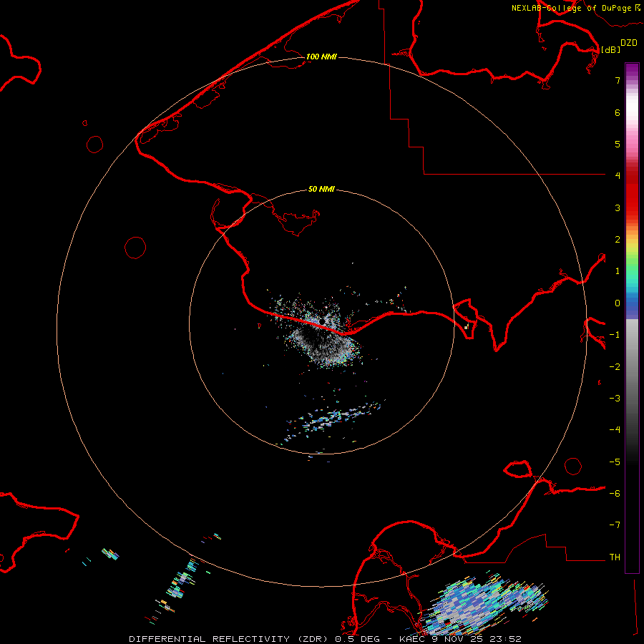
Task: Click the 100 NMI range ring label
Action: (321, 57)
